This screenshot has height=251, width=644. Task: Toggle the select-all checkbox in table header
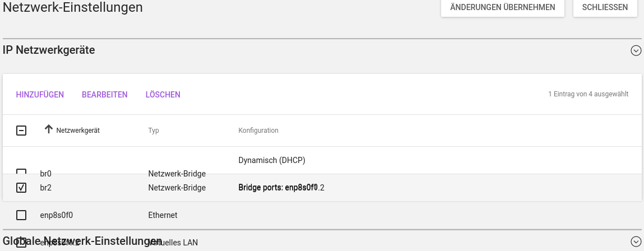tap(21, 131)
